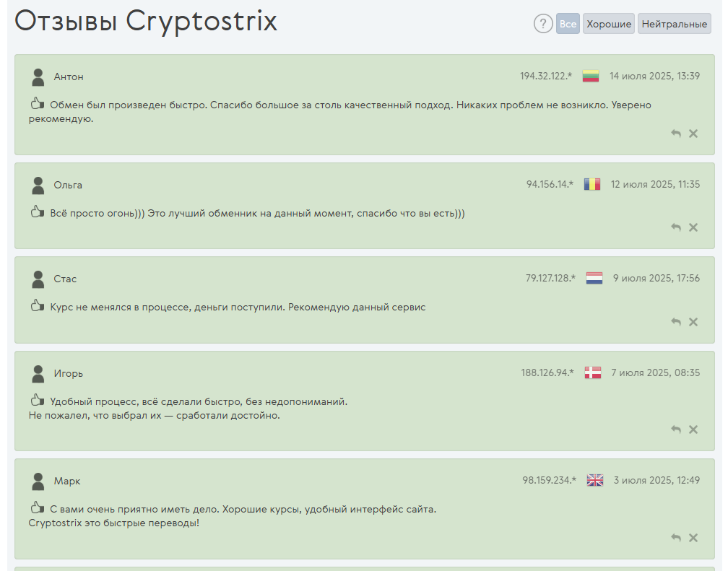728x571 pixels.
Task: Delete Стас's review
Action: [x=693, y=322]
